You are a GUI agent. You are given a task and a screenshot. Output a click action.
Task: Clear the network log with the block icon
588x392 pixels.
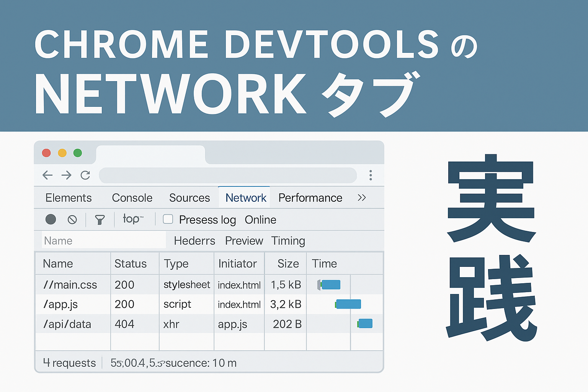pyautogui.click(x=72, y=219)
